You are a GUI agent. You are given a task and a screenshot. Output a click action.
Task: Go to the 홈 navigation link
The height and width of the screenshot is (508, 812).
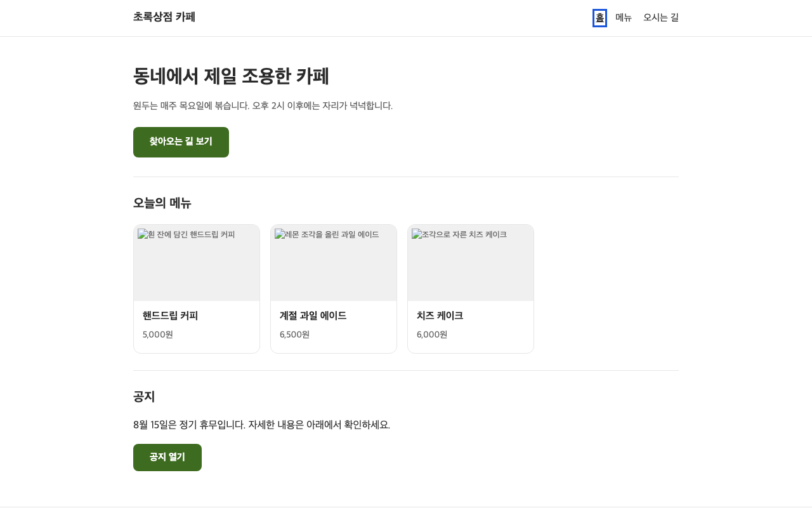tap(599, 18)
